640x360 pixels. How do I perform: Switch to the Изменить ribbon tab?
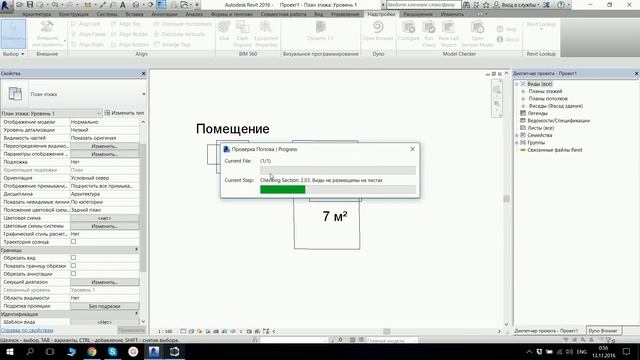(x=452, y=14)
